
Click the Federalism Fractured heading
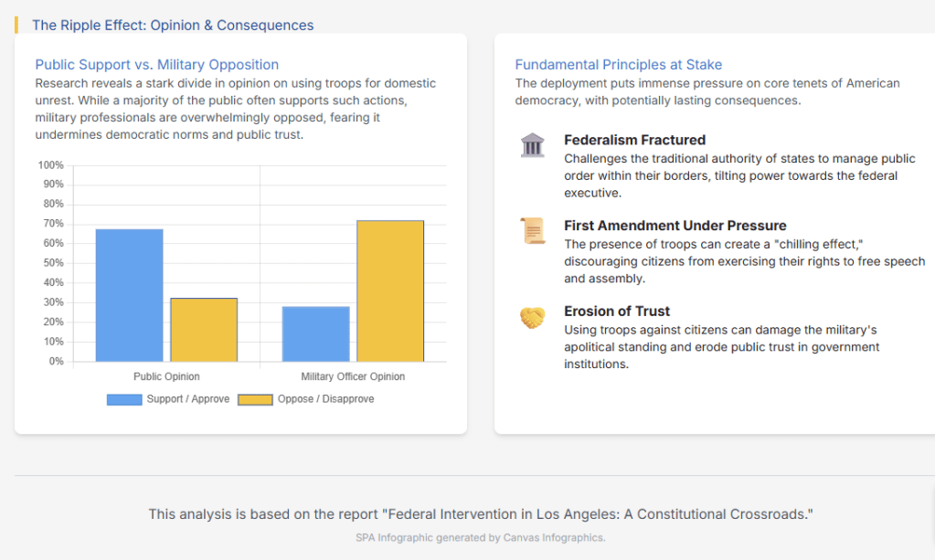click(x=634, y=140)
